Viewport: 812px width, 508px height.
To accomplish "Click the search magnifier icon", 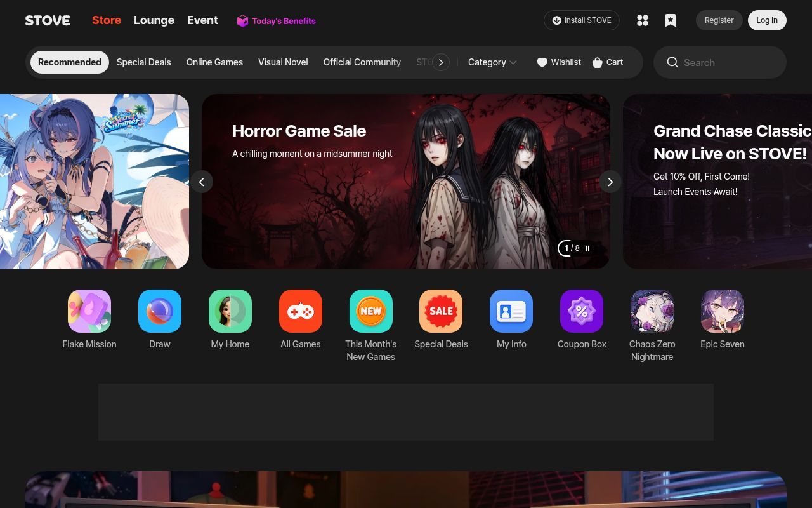I will [x=672, y=62].
